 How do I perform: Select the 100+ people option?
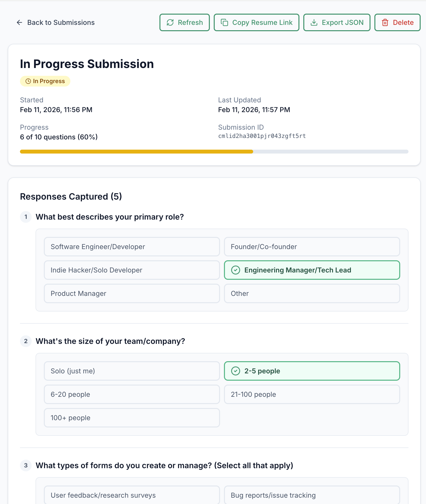(132, 418)
